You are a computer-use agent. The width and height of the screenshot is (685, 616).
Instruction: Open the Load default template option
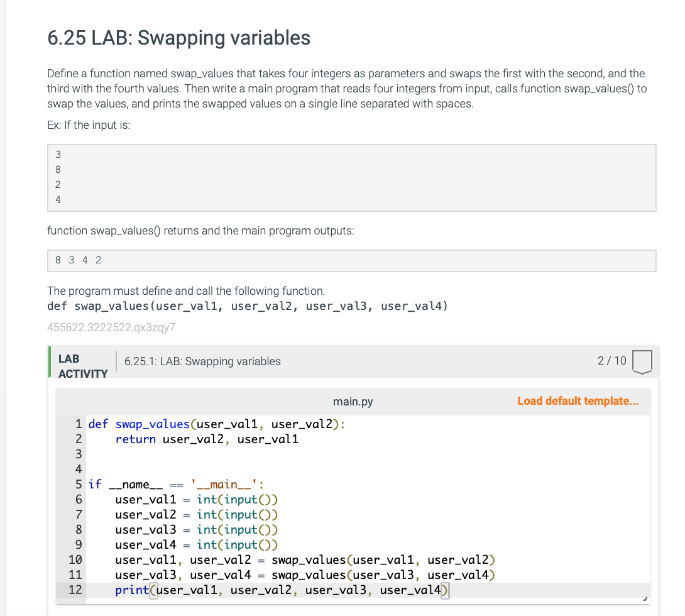[578, 400]
